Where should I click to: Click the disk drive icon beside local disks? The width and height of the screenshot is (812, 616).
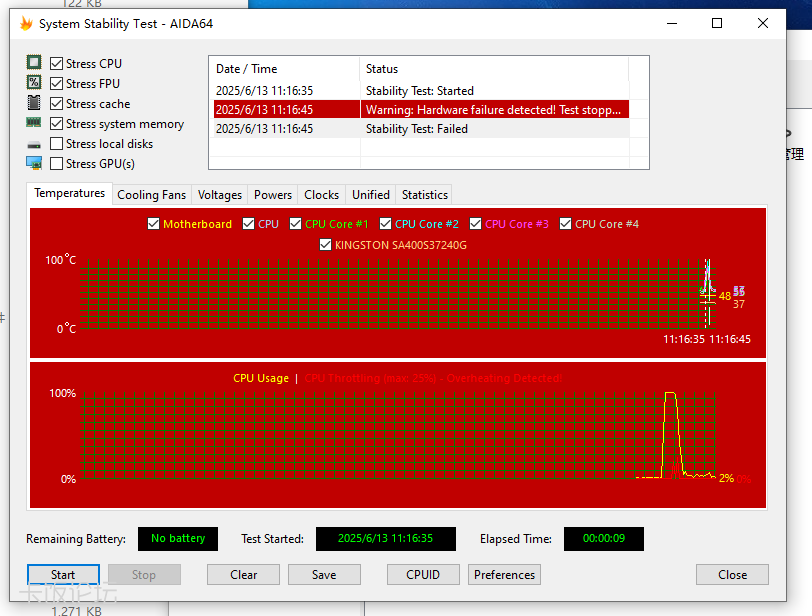point(34,144)
